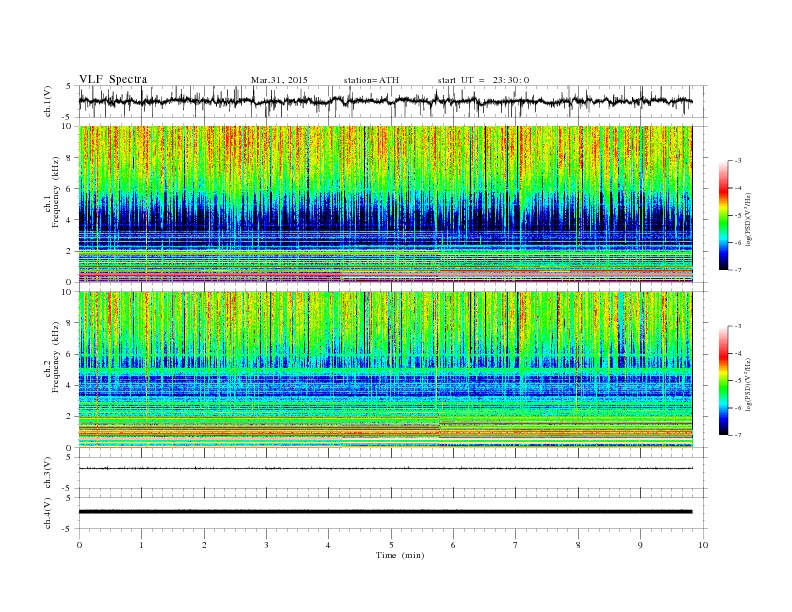
Task: Click the ch.2 spectrogram color scale bar
Action: point(723,381)
